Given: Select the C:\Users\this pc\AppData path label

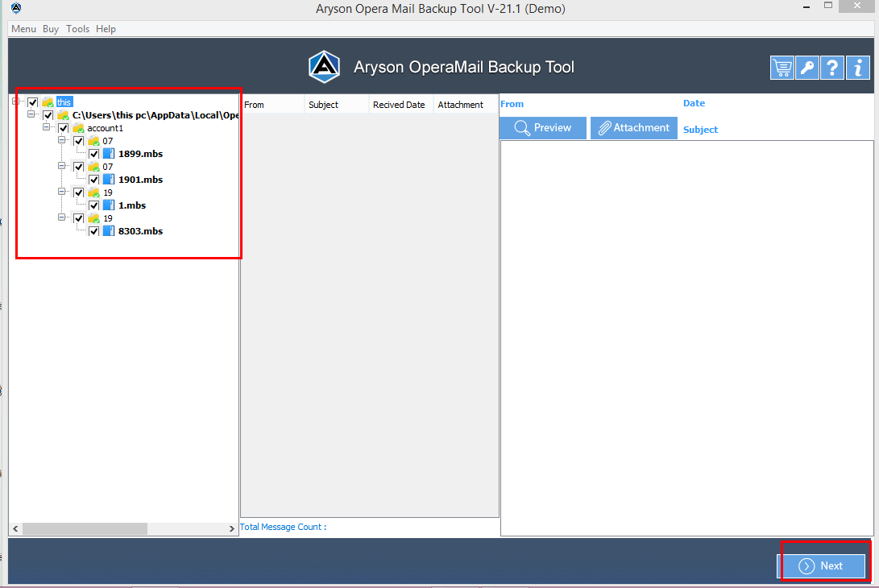Looking at the screenshot, I should (155, 115).
